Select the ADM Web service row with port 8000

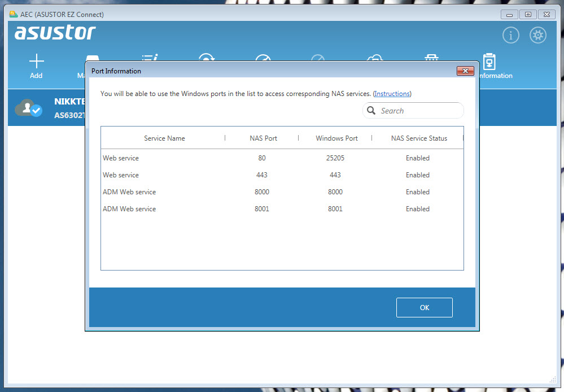point(282,192)
